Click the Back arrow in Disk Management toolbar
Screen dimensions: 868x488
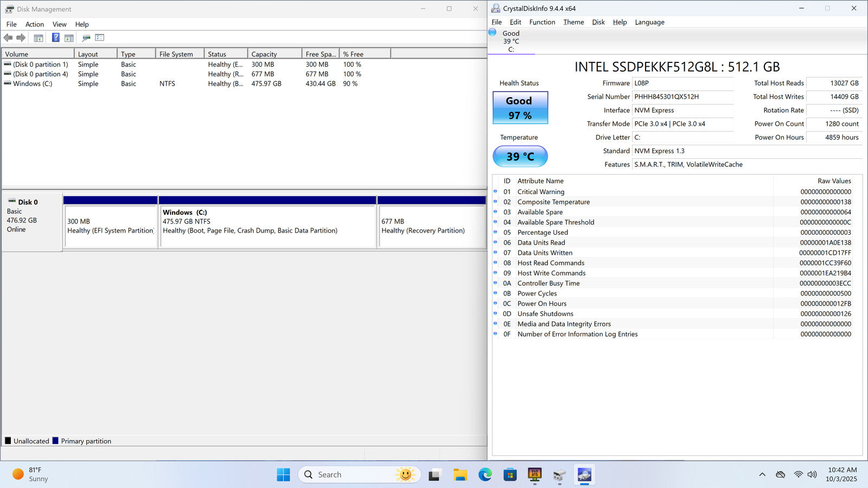tap(8, 38)
